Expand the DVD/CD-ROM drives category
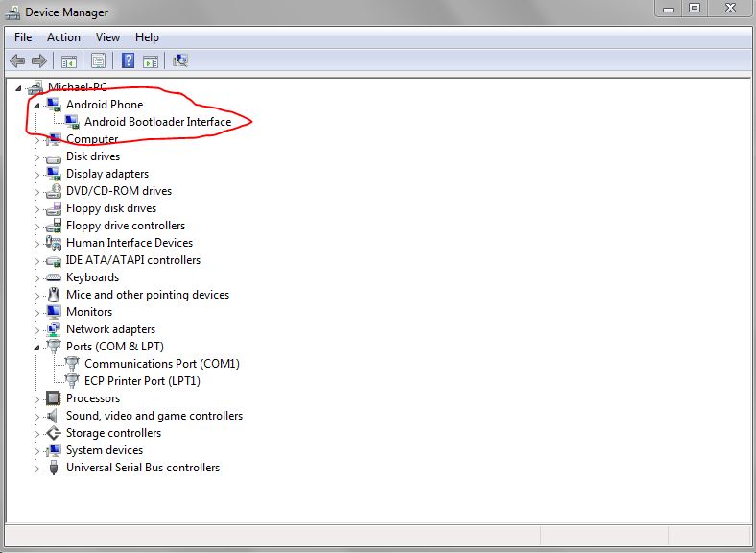The width and height of the screenshot is (756, 553). 36,192
